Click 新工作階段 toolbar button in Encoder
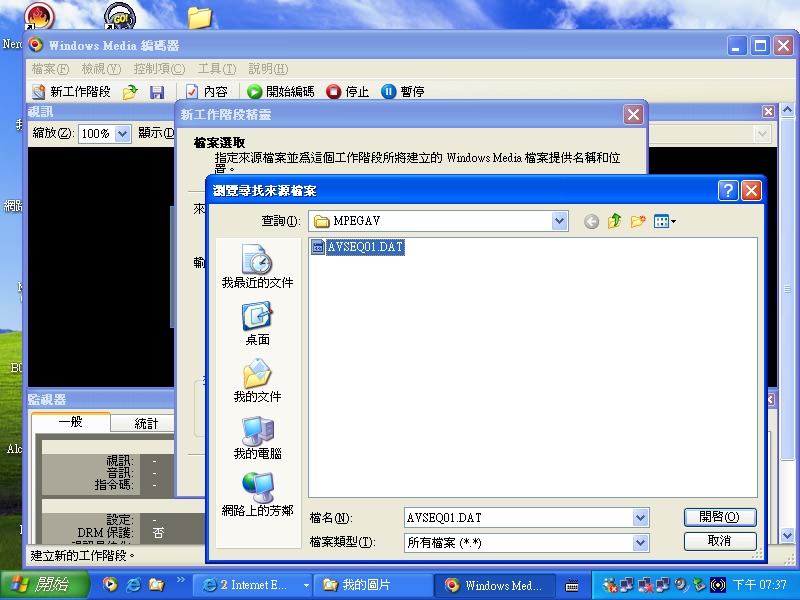800x600 pixels. point(71,92)
